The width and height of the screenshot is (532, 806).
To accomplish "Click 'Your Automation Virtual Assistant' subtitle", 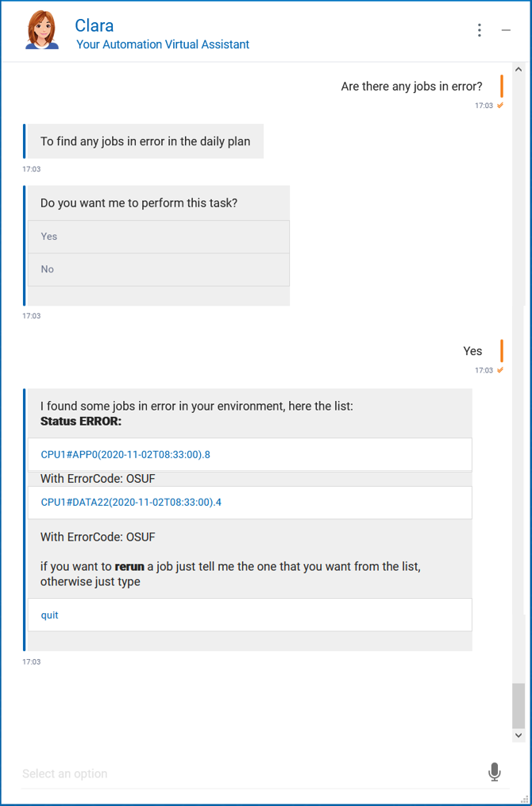I will coord(163,44).
